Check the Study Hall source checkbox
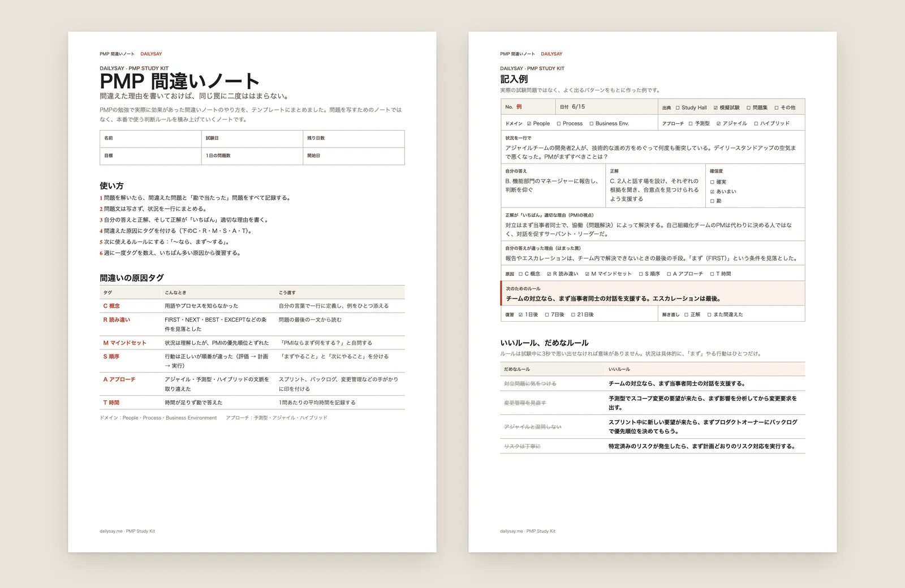 pyautogui.click(x=678, y=107)
